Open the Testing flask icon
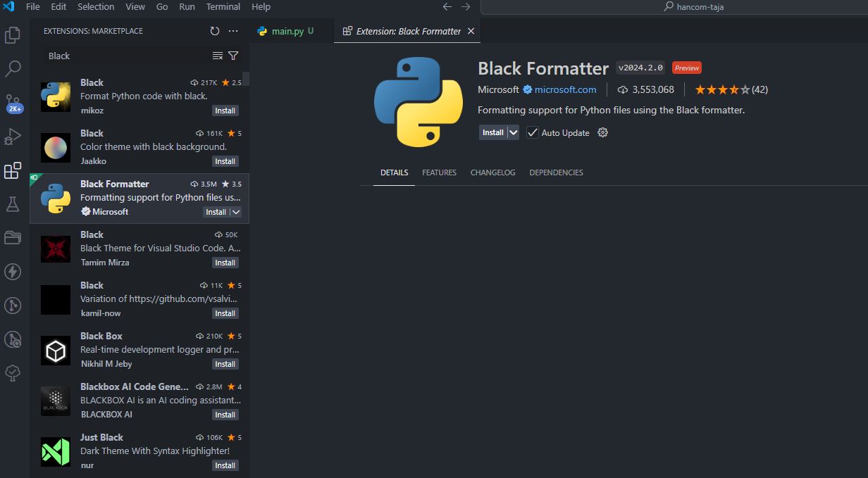868x478 pixels. (x=13, y=204)
